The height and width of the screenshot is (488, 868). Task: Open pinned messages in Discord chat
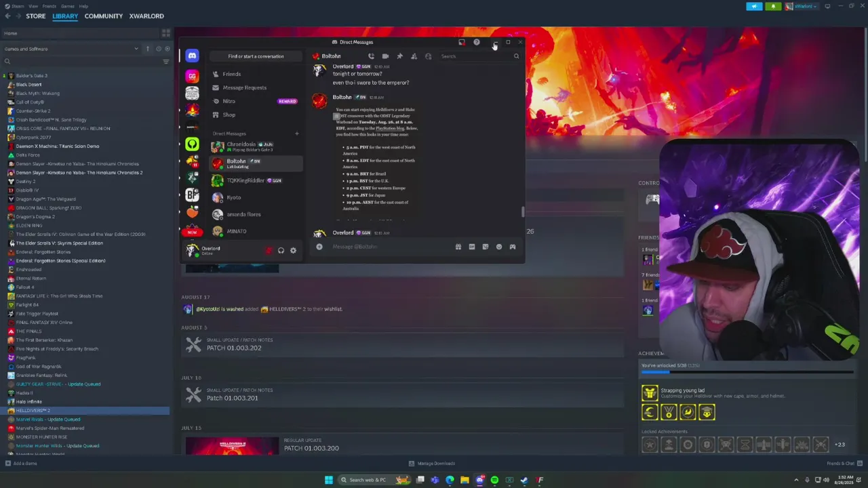click(399, 56)
